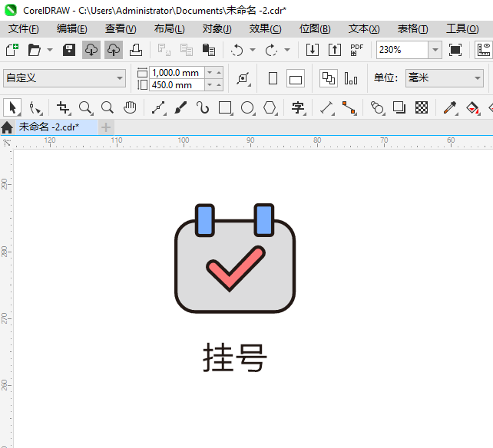Select the Transparency checkerboard tool
Viewport: 493px width, 448px height.
pyautogui.click(x=422, y=107)
